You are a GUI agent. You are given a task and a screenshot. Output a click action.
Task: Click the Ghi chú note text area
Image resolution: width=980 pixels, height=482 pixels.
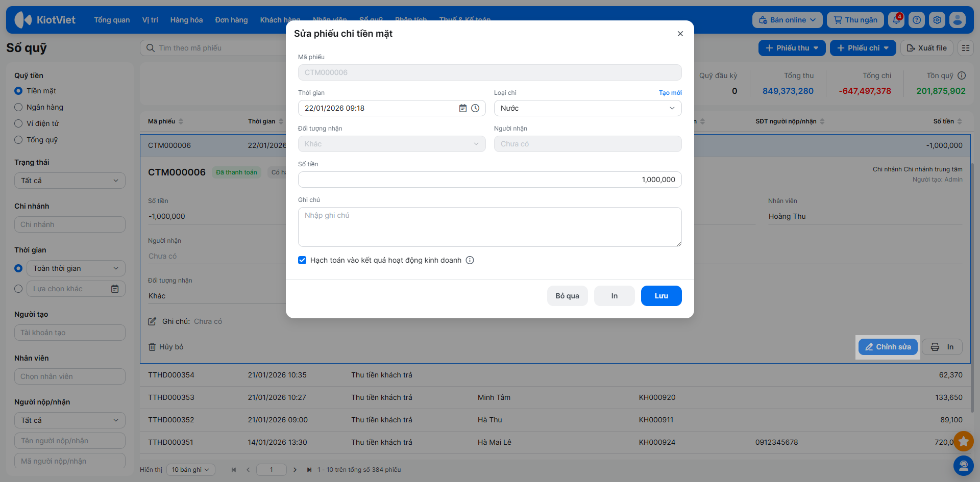[489, 227]
